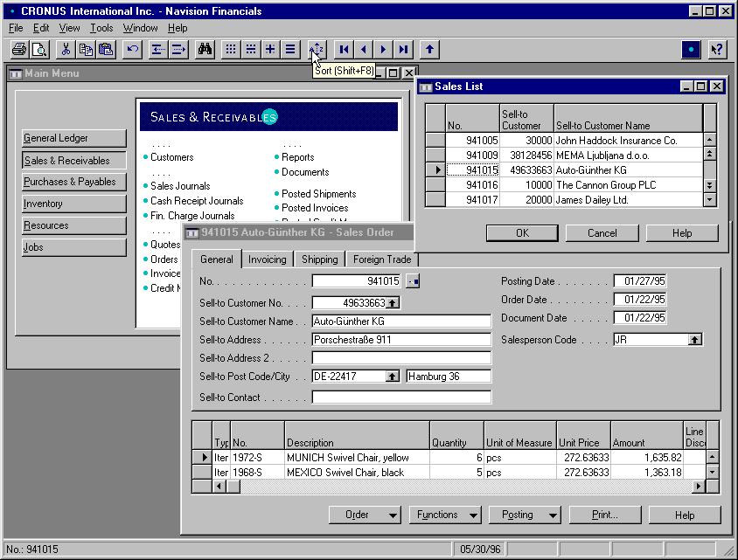Click the Sell-to Contact input field
Viewport: 738px width, 560px height.
401,398
